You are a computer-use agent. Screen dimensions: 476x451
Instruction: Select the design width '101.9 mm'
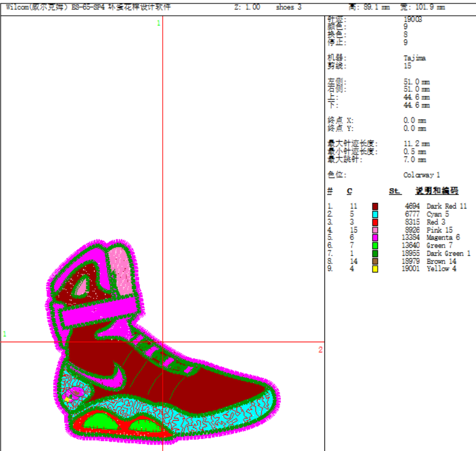click(x=429, y=7)
